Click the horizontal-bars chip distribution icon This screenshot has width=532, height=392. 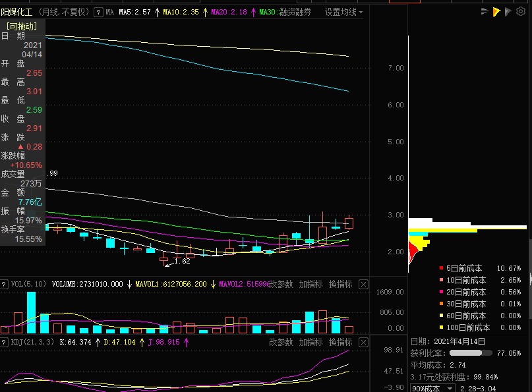485,12
